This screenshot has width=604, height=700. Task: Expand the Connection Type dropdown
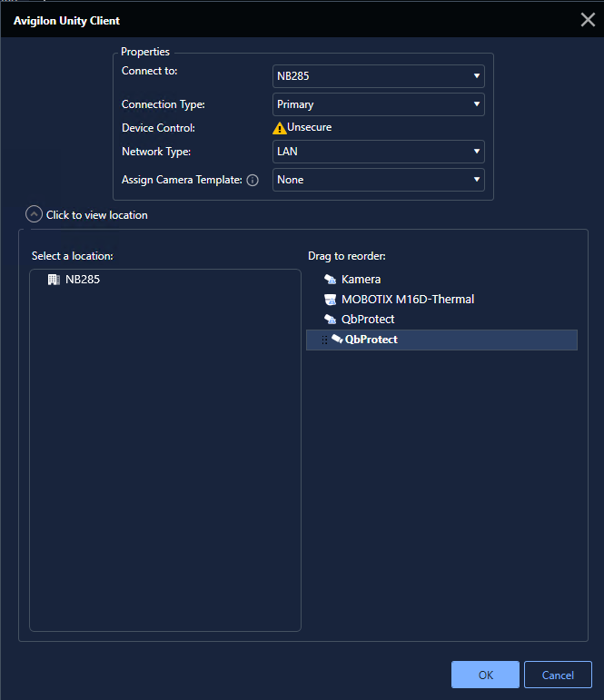pyautogui.click(x=378, y=104)
